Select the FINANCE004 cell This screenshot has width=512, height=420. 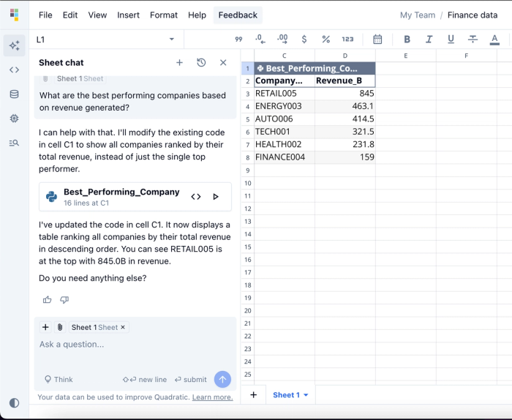pyautogui.click(x=285, y=157)
